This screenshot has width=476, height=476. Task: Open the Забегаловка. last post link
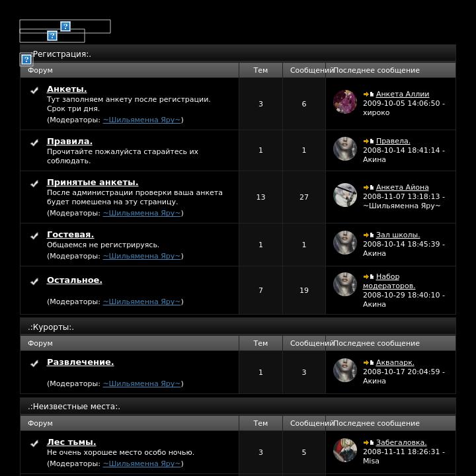(401, 442)
